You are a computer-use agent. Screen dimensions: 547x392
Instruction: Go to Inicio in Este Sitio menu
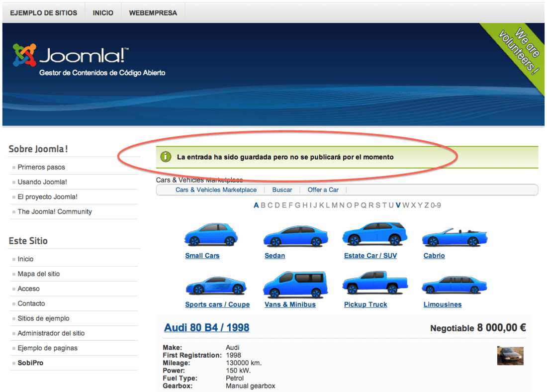25,259
